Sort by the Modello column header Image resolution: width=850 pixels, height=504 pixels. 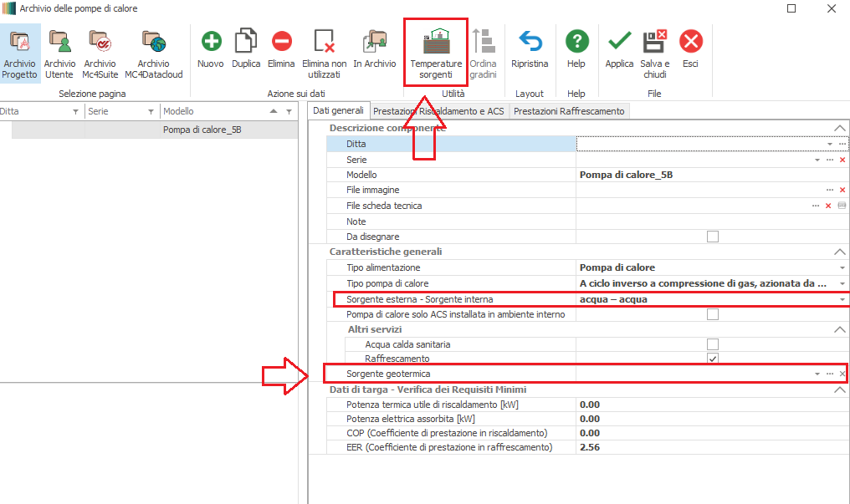[213, 111]
